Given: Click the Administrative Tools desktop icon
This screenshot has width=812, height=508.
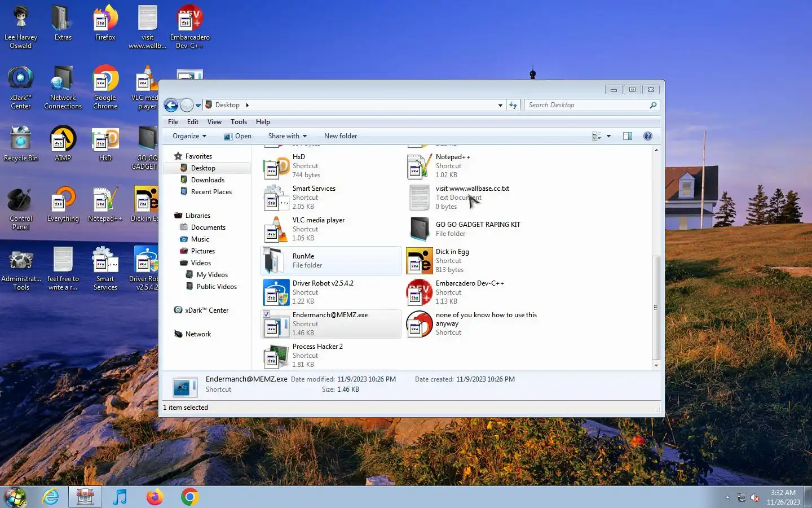Looking at the screenshot, I should point(21,268).
